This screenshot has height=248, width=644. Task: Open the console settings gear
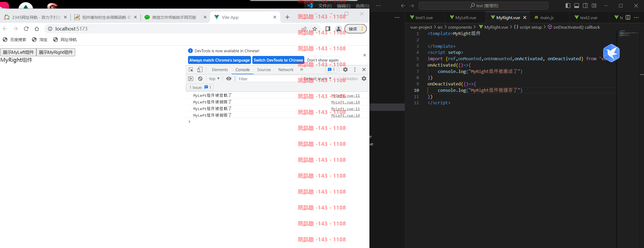364,79
